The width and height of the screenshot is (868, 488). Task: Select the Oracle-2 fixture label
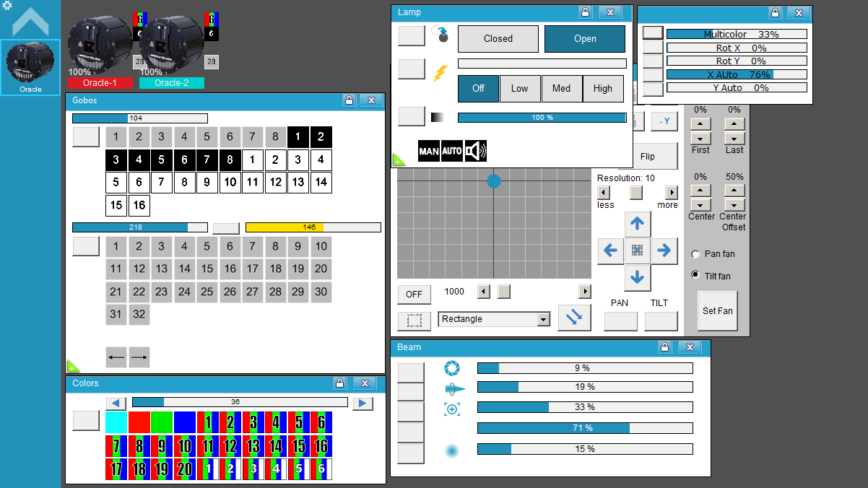click(172, 83)
